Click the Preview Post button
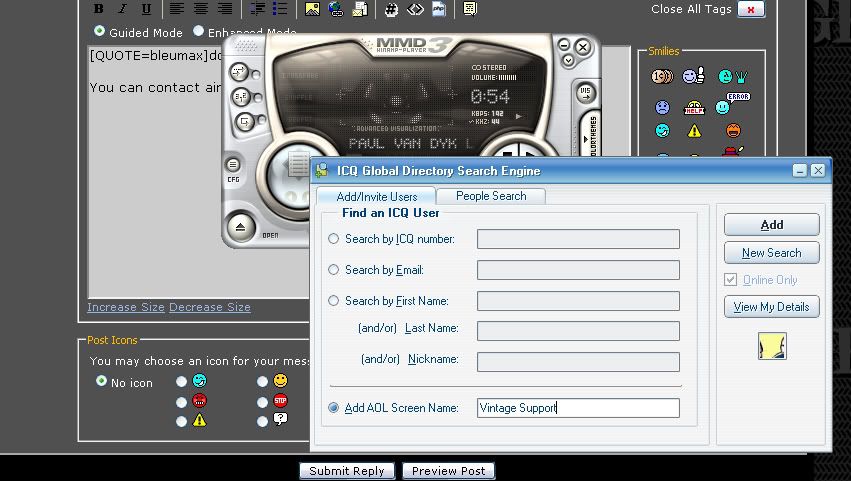851x481 pixels. [x=448, y=471]
